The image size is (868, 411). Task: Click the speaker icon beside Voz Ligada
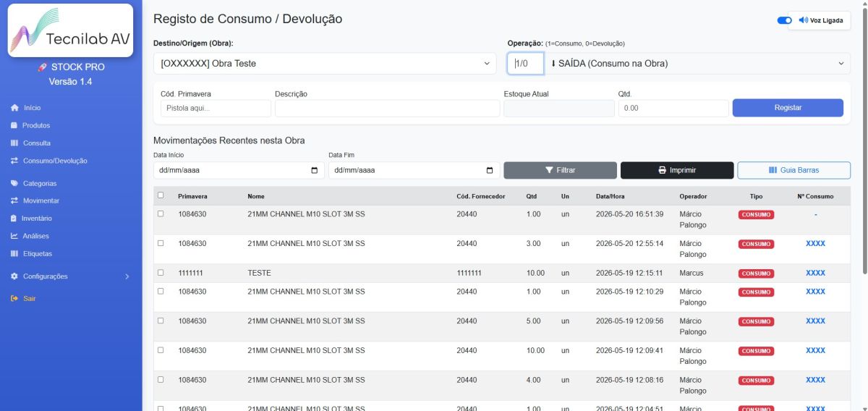point(803,20)
